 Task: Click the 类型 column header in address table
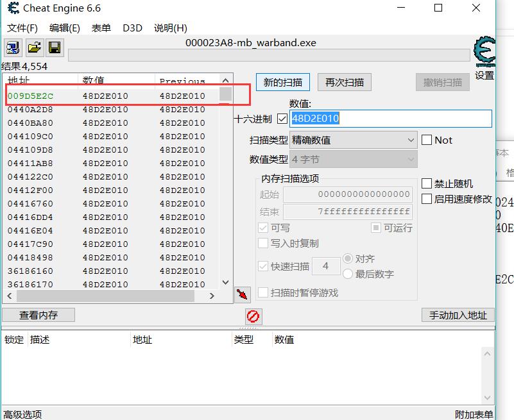(251, 340)
